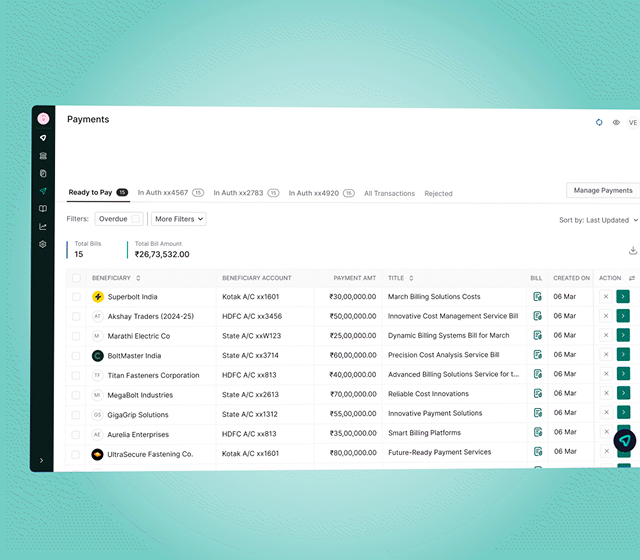Check the Marathi Electric Co row checkbox

point(76,336)
